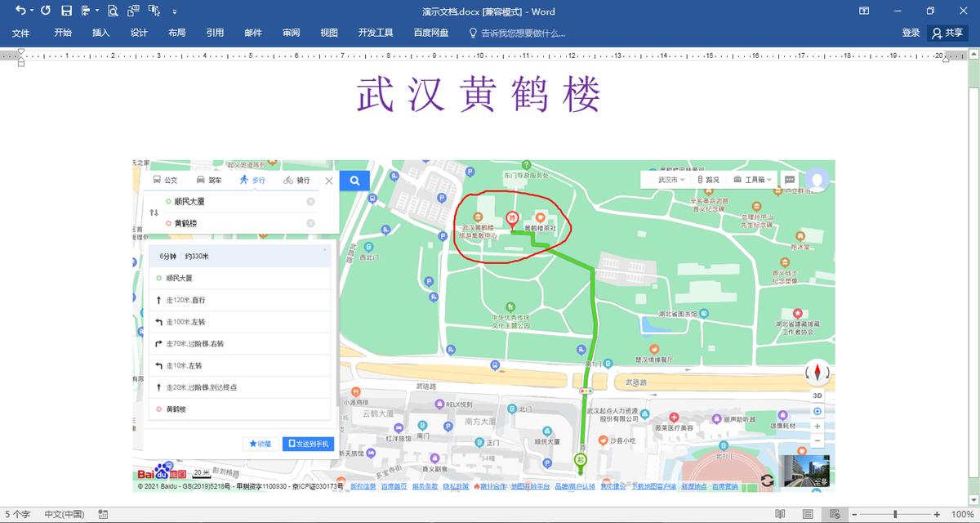The image size is (980, 523).
Task: Click the 百度首页 link at map bottom
Action: (x=394, y=484)
